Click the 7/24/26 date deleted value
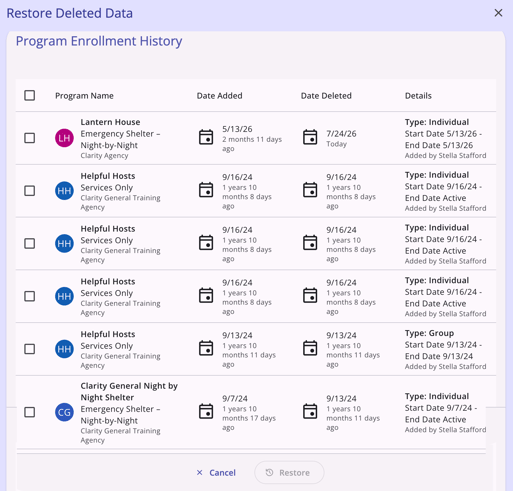This screenshot has height=491, width=513. 341,134
